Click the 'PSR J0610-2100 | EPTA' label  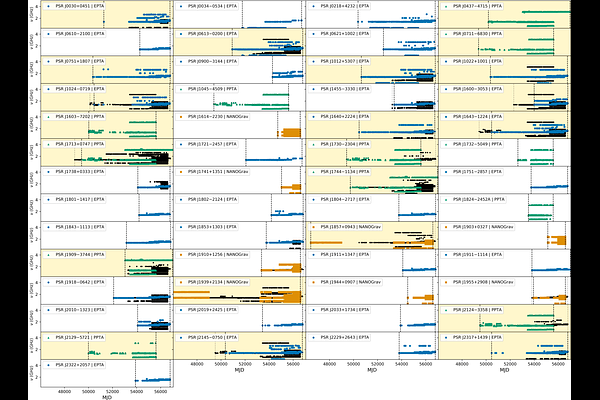(x=80, y=34)
